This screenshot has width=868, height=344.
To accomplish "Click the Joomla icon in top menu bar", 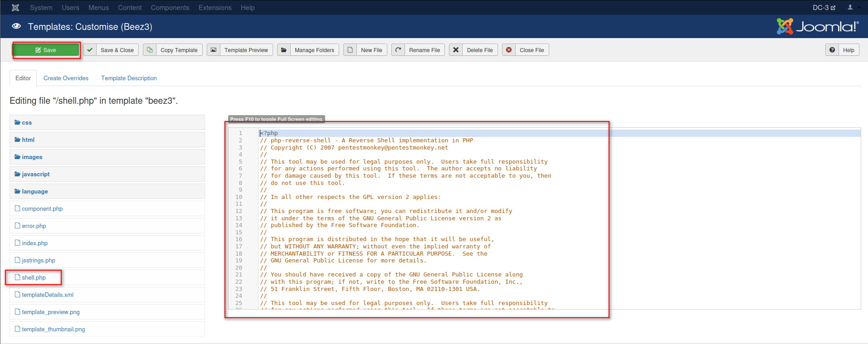I will [15, 8].
